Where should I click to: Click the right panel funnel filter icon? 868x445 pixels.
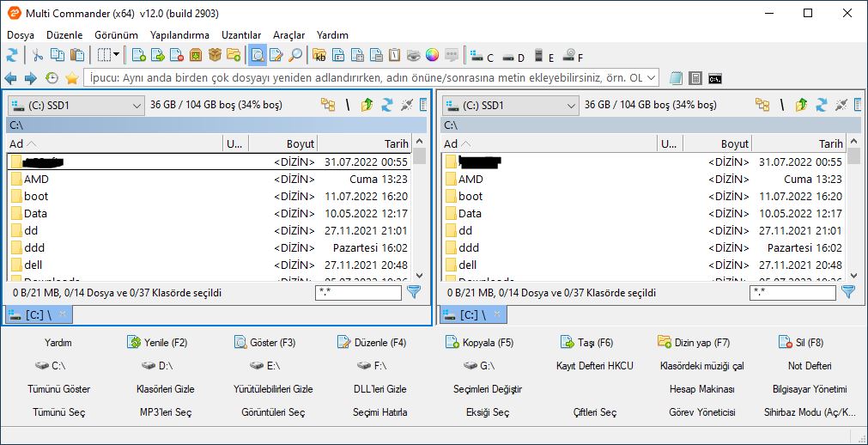click(848, 292)
